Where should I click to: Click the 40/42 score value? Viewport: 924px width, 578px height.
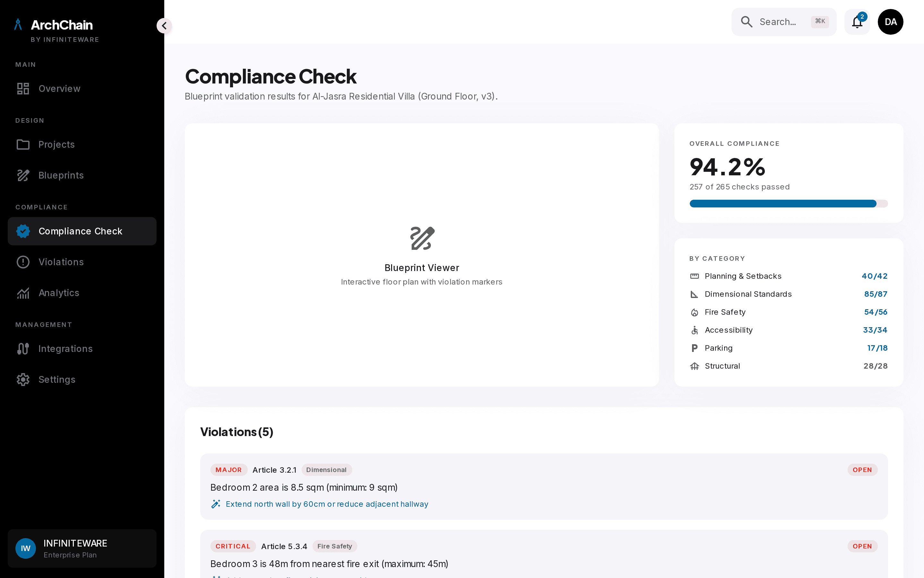pos(874,276)
